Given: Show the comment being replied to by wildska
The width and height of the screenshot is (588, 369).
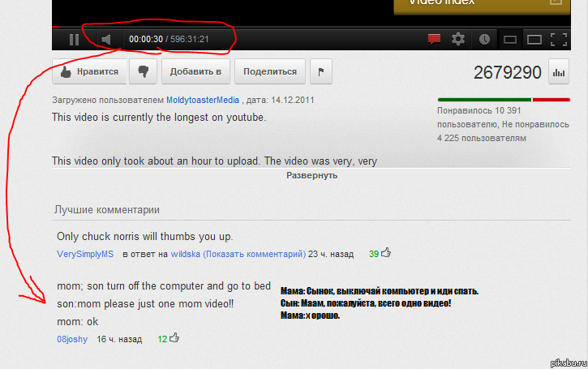Looking at the screenshot, I should (x=253, y=254).
